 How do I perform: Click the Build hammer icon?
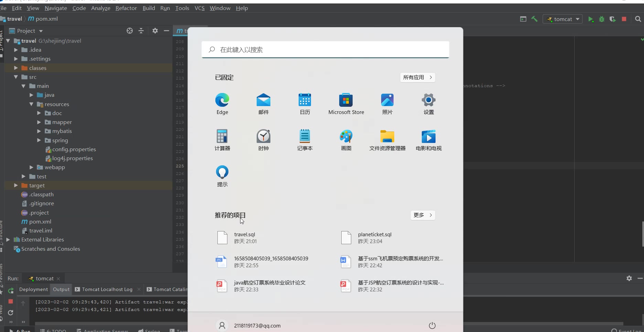click(534, 19)
